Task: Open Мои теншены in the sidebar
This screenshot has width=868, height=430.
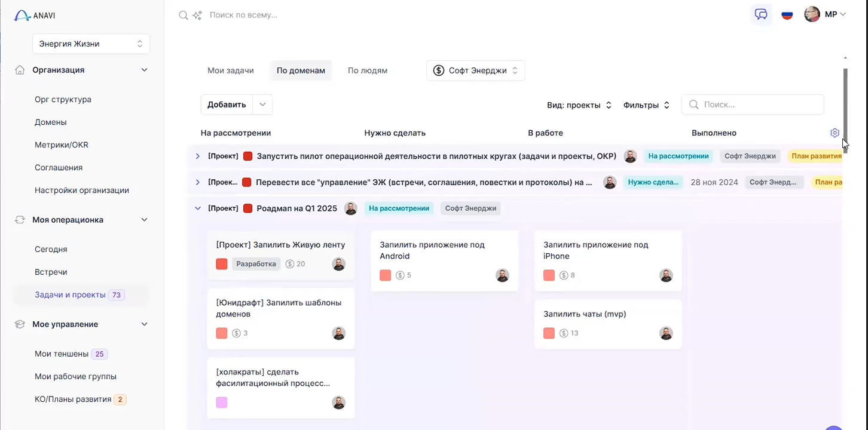Action: click(62, 354)
